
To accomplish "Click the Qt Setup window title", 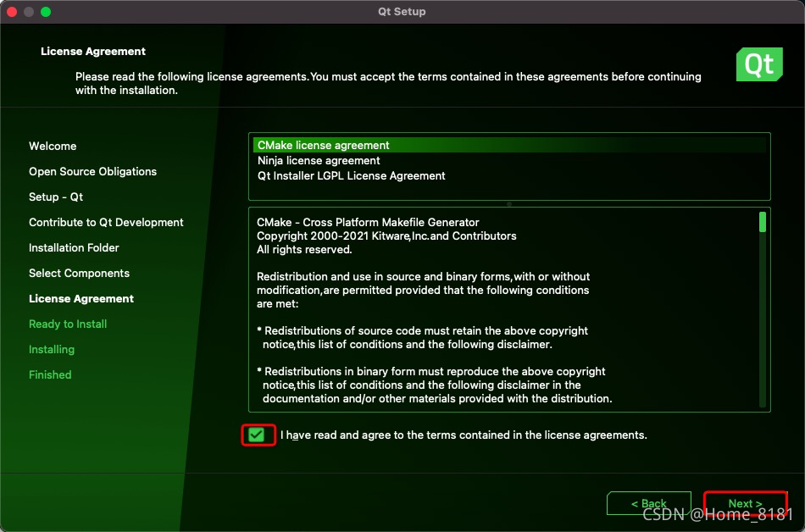I will click(402, 11).
